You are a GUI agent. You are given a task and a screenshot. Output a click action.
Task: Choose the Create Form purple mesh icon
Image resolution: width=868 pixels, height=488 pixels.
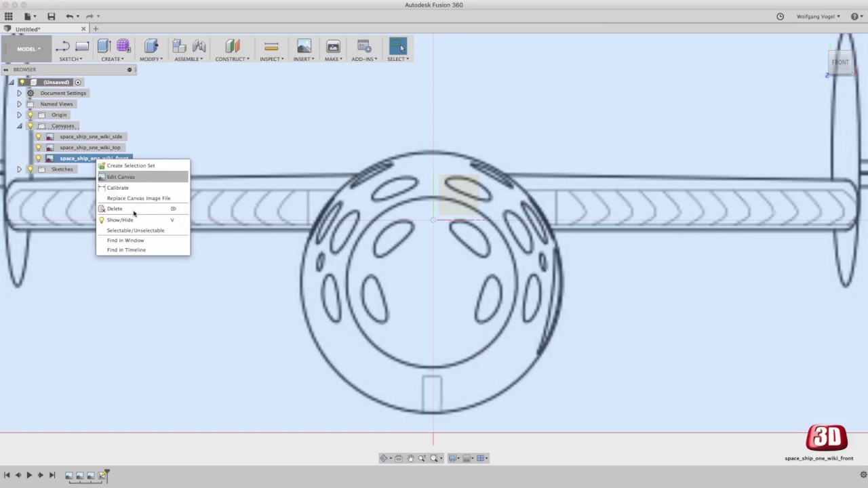(x=123, y=46)
